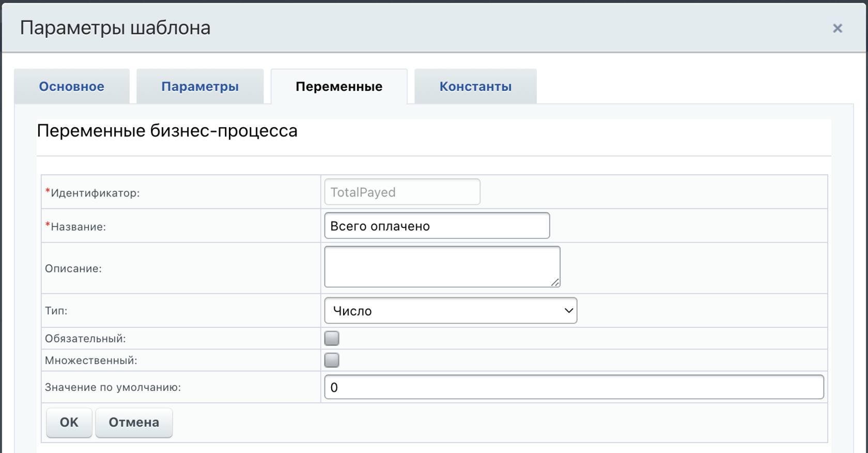Close the Параметры шаблона dialog

(x=838, y=28)
